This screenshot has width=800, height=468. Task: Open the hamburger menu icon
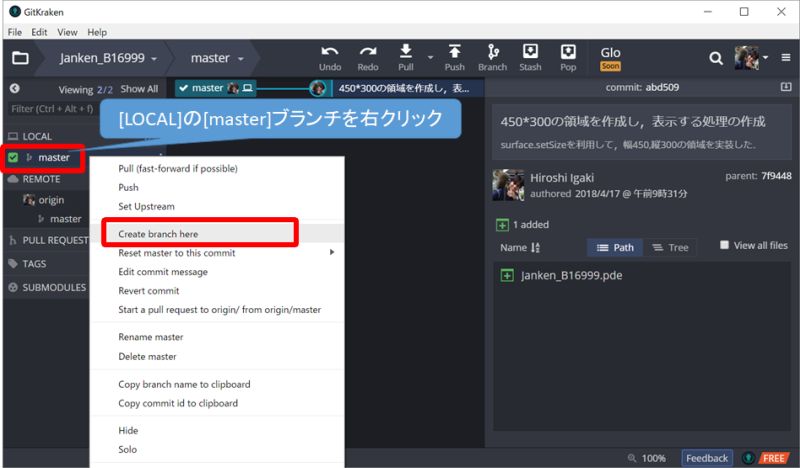(786, 58)
